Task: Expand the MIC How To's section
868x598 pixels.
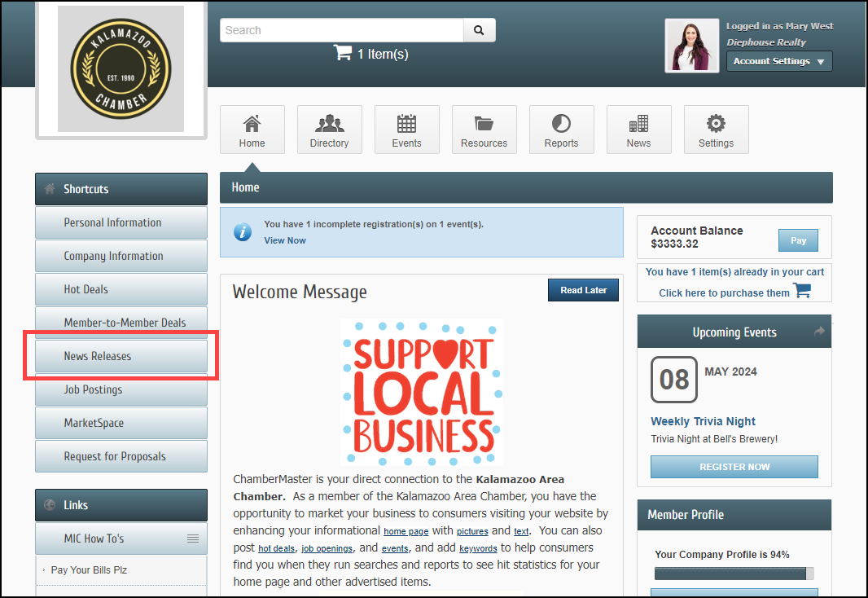Action: [121, 539]
